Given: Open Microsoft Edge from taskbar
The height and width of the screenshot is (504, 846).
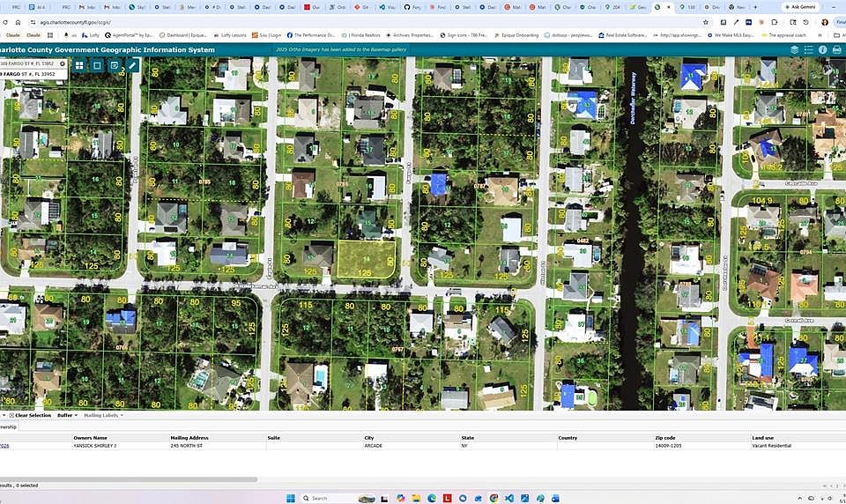Looking at the screenshot, I should (x=432, y=498).
